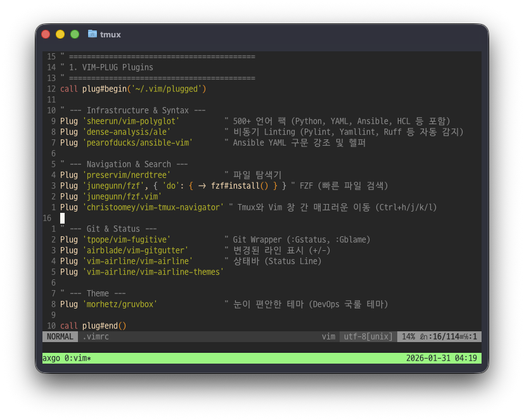Click the yellow minimize window button
Image resolution: width=524 pixels, height=420 pixels.
tap(60, 34)
